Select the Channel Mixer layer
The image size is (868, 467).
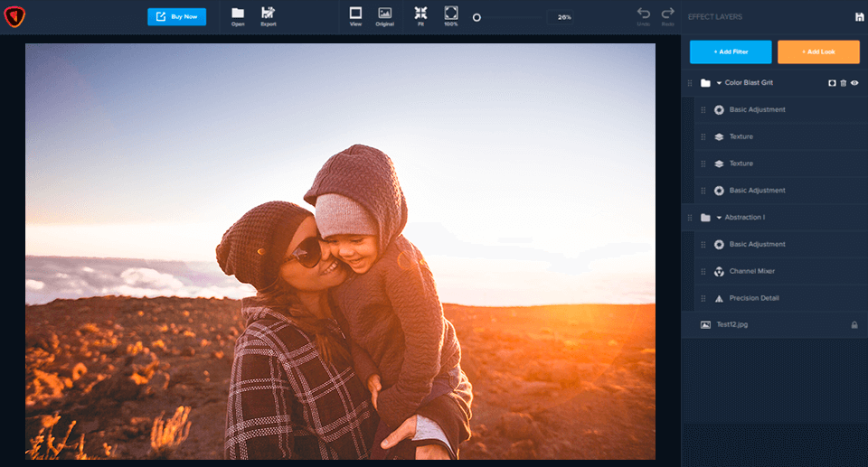click(x=751, y=271)
